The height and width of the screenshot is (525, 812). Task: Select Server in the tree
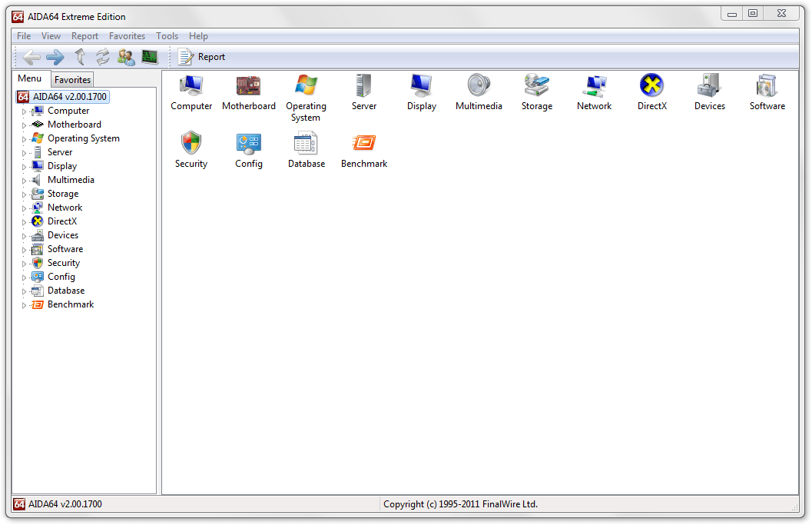coord(60,152)
